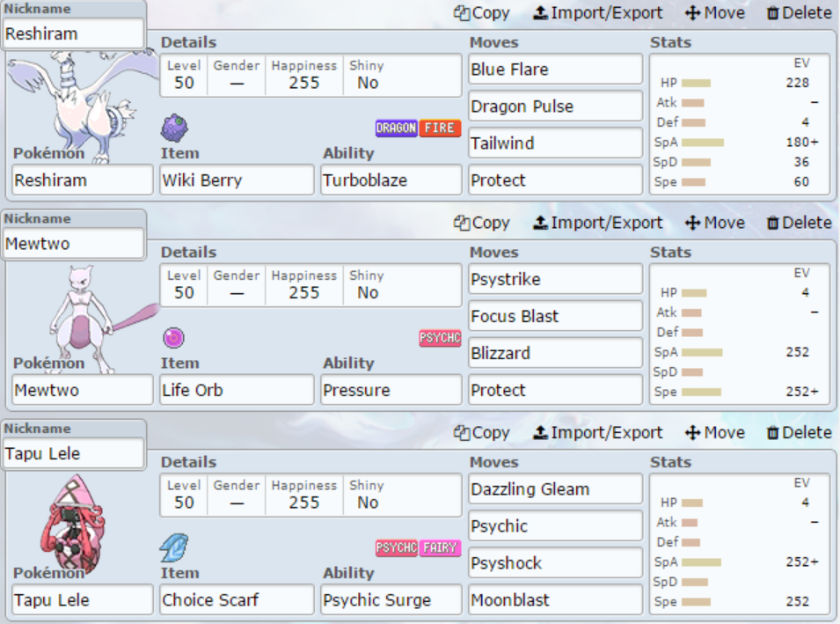Image resolution: width=840 pixels, height=624 pixels.
Task: Move the Tapu Lele set
Action: tap(714, 433)
